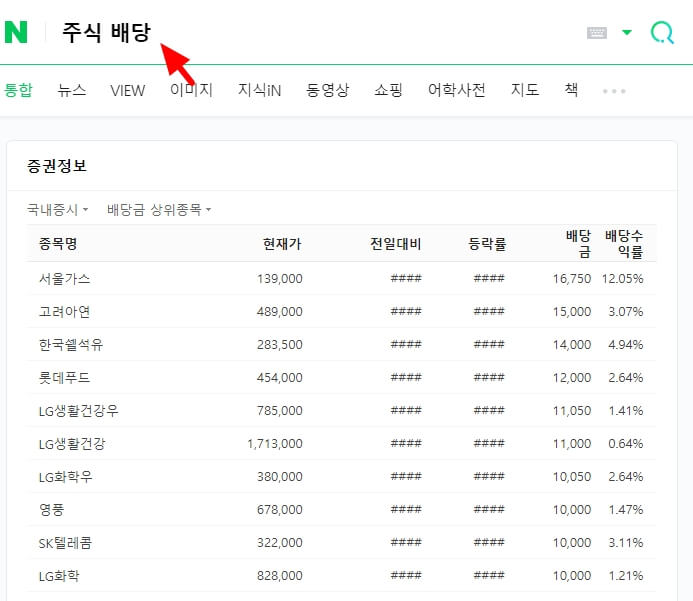Select the 어학사전 tab
The width and height of the screenshot is (693, 601).
(457, 90)
